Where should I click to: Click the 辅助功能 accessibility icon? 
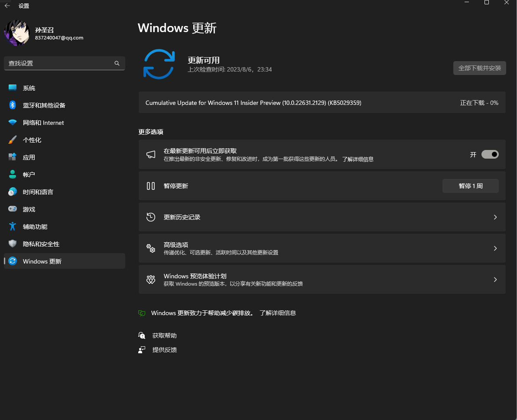coord(13,226)
